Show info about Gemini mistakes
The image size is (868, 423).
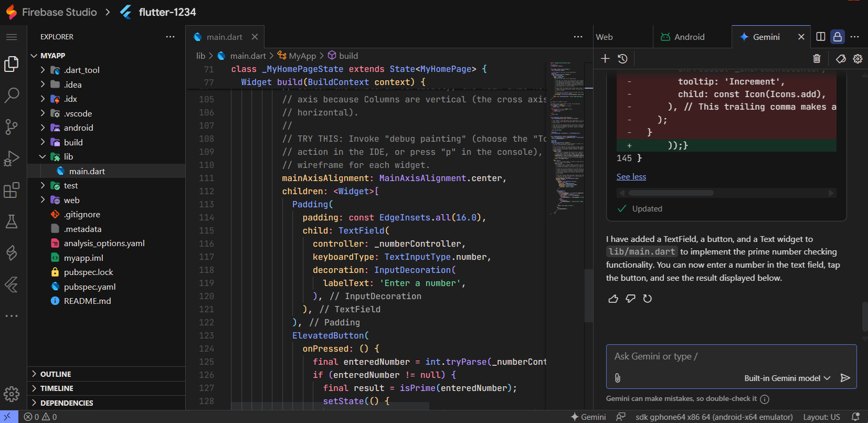[x=765, y=399]
